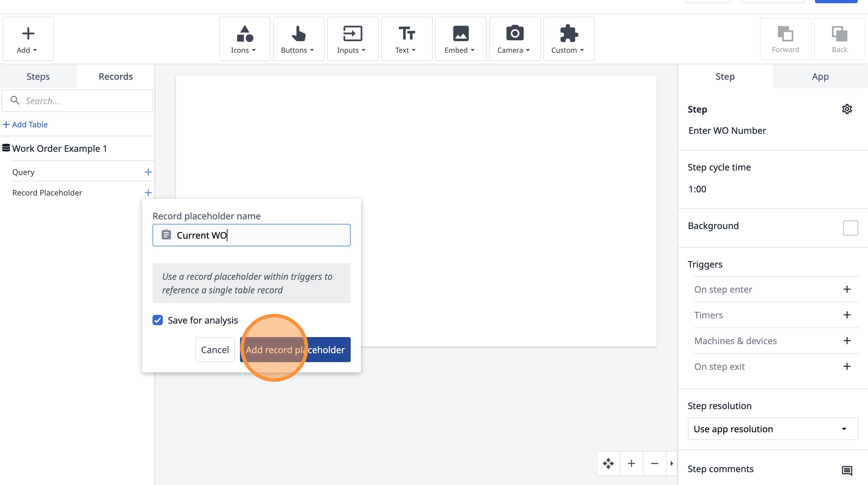Open the step settings gear icon
This screenshot has width=868, height=485.
pos(847,109)
